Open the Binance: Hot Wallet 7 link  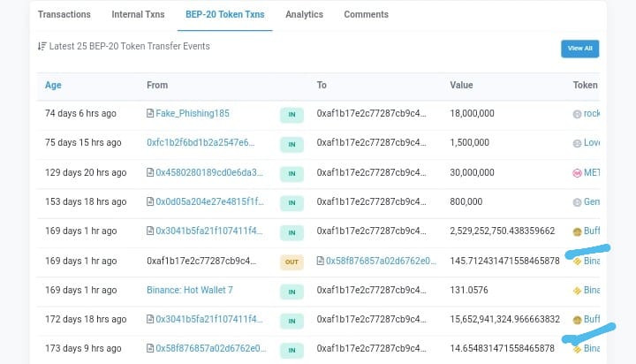pos(190,290)
